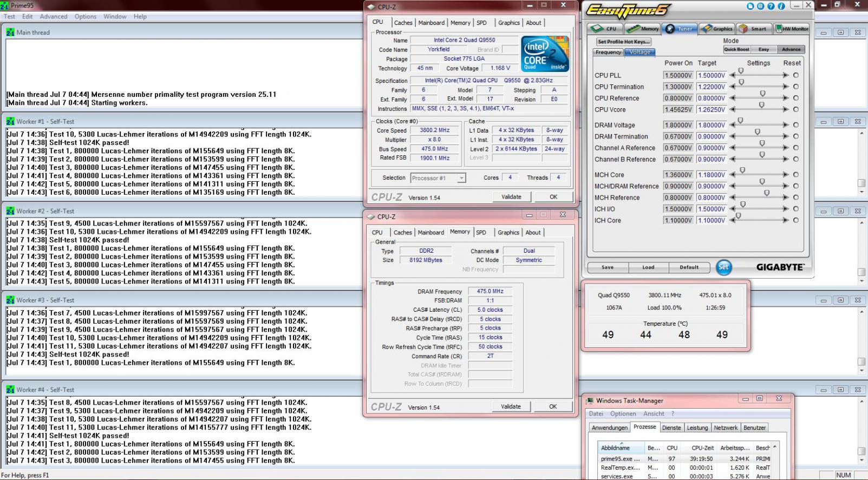Select the EasyTune6 Memory tab

click(643, 29)
